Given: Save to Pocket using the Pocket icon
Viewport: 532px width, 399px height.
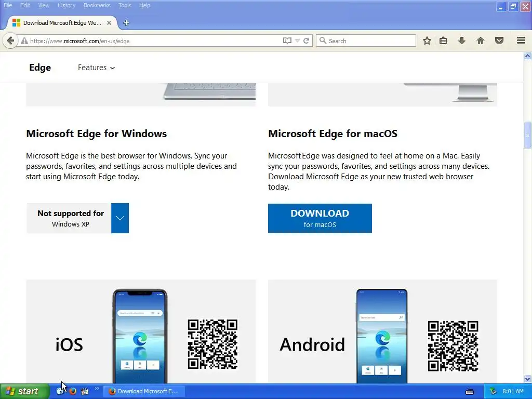Looking at the screenshot, I should [499, 41].
